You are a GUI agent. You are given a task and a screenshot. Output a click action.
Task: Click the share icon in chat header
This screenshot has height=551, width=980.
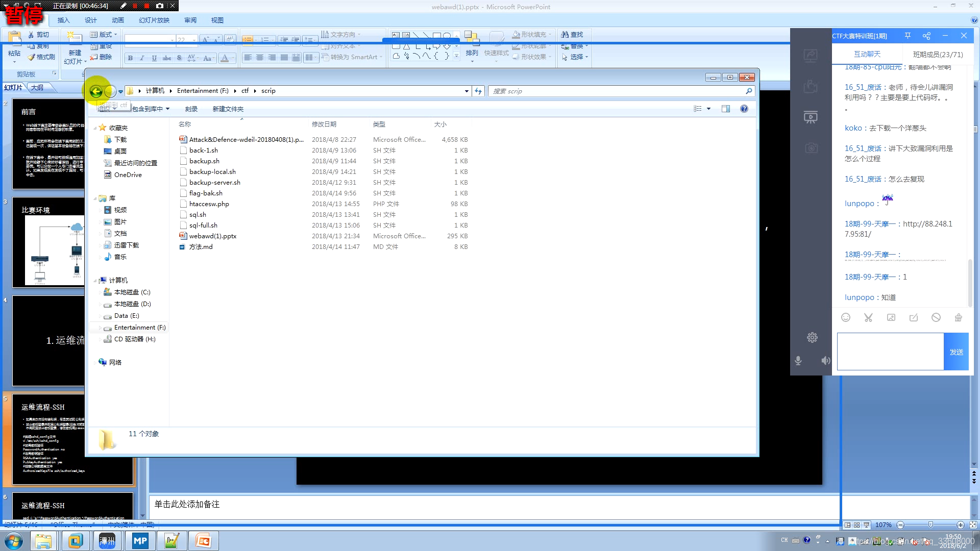926,36
